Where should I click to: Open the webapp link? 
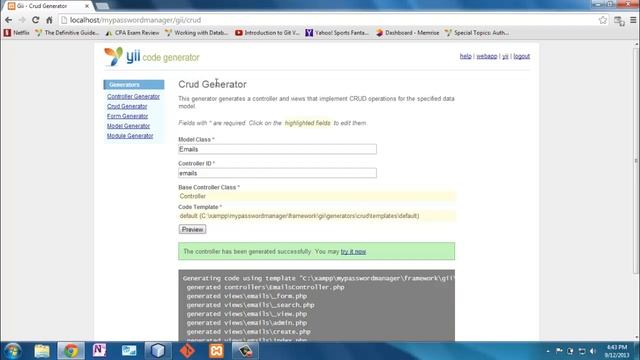coord(487,56)
